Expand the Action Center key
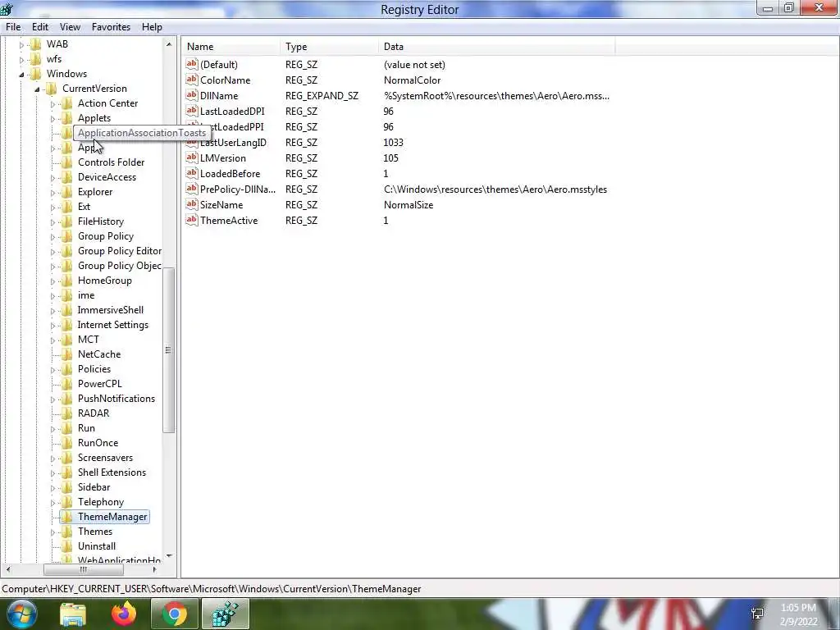Viewport: 840px width, 630px height. [52, 104]
